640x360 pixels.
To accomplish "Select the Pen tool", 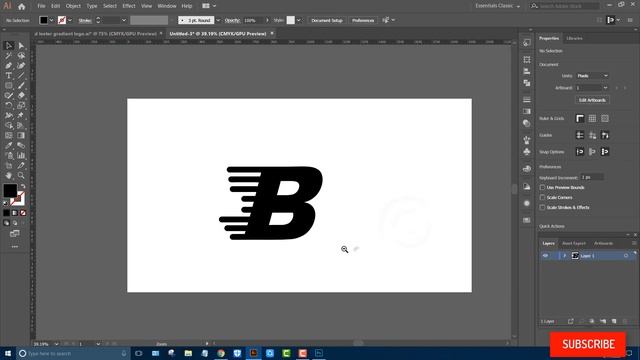I will coord(9,66).
